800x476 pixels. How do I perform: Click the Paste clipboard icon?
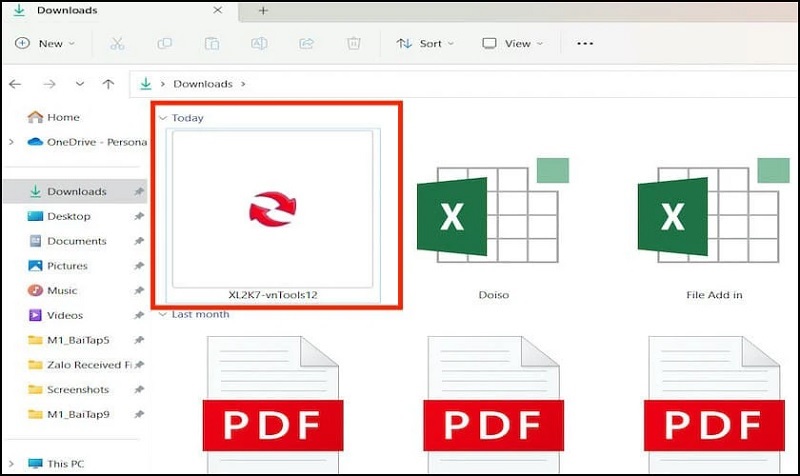(212, 44)
